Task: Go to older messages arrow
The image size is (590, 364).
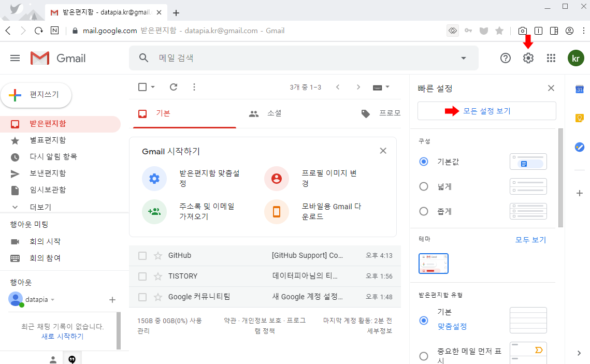Action: tap(358, 87)
